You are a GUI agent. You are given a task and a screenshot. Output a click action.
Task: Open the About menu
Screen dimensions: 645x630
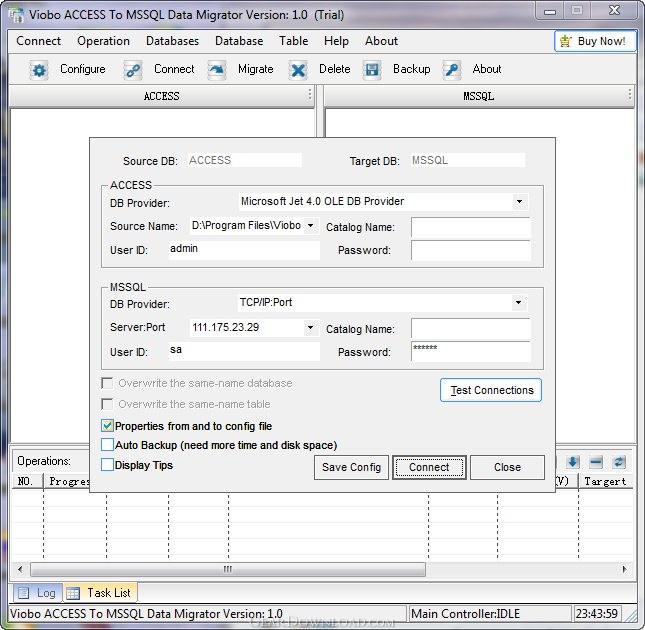pyautogui.click(x=381, y=41)
